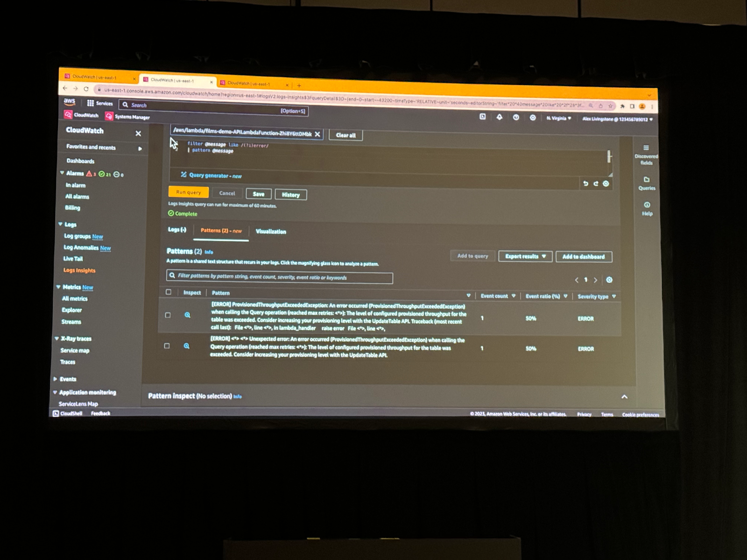Click the Services grid icon
747x560 pixels.
pos(91,103)
